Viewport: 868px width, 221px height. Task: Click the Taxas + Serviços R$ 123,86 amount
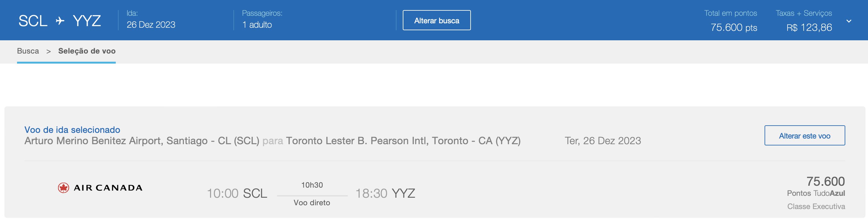[x=809, y=27]
